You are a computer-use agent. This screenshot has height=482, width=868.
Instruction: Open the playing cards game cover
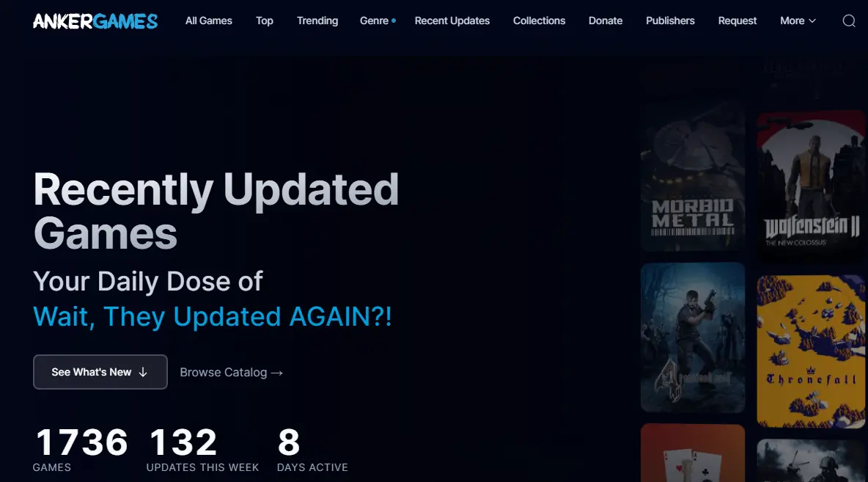[693, 453]
